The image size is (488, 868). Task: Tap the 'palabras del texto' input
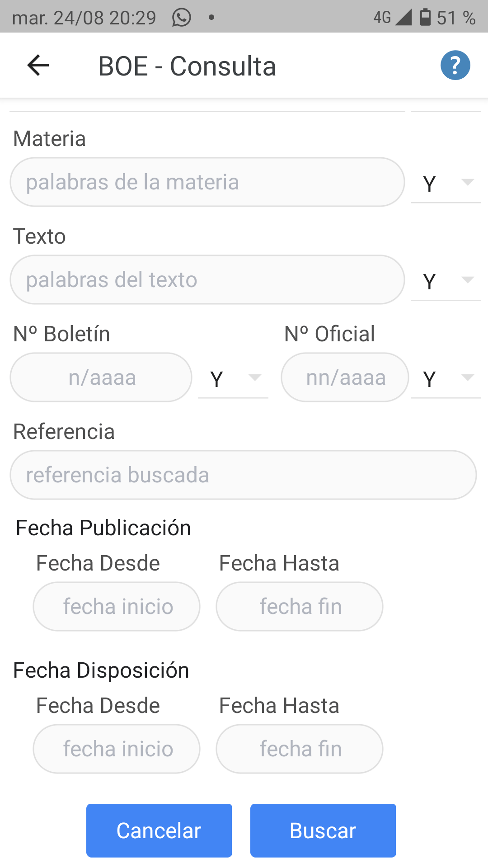coord(207,280)
